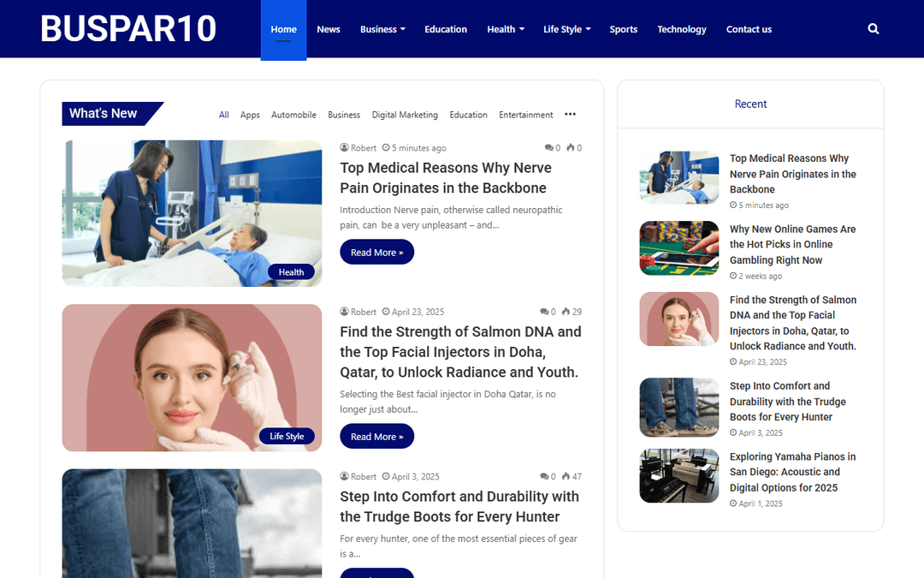Click the hunter boots article image
Image resolution: width=924 pixels, height=578 pixels.
192,524
